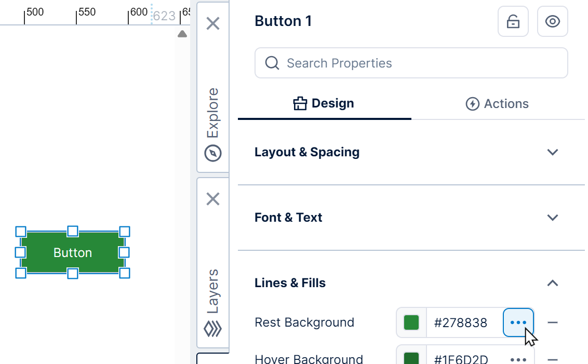Expand the Font & Text section

click(x=552, y=218)
